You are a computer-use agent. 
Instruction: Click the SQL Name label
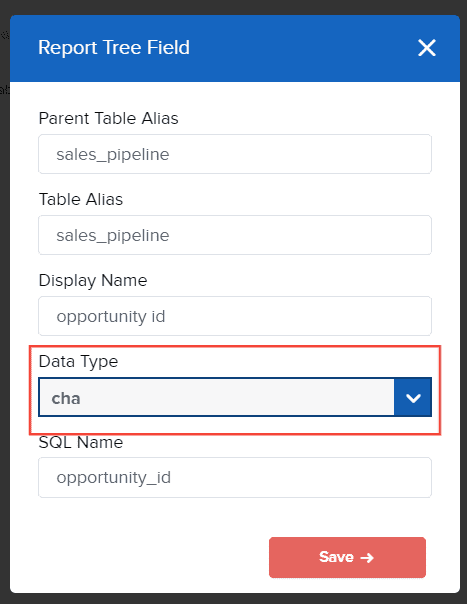(x=81, y=443)
